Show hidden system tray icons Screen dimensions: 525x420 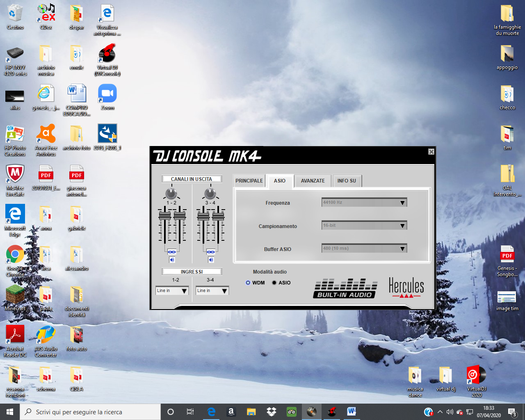coord(440,412)
